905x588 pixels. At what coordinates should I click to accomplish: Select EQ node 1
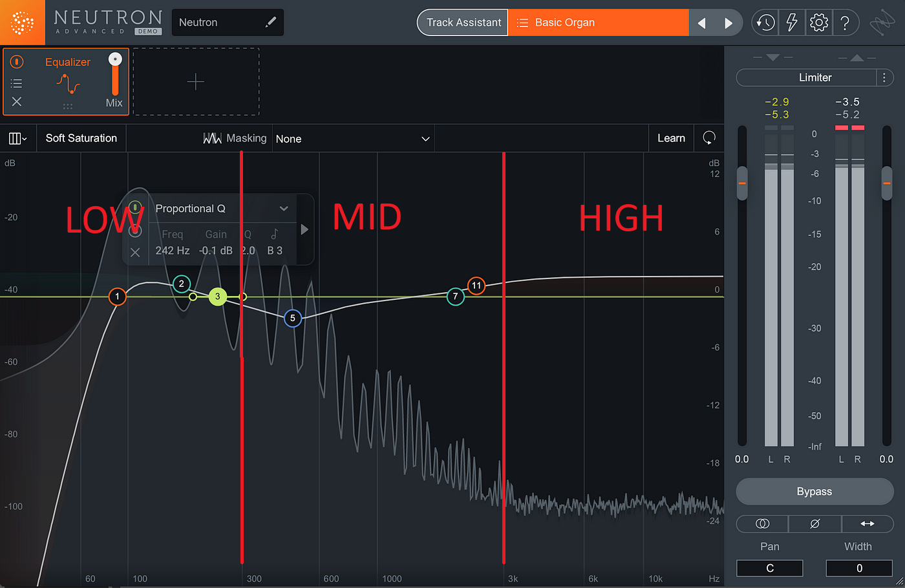click(x=117, y=297)
